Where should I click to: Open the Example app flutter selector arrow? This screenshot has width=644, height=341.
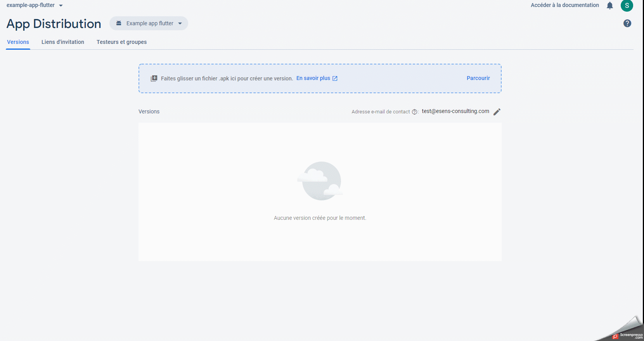180,23
